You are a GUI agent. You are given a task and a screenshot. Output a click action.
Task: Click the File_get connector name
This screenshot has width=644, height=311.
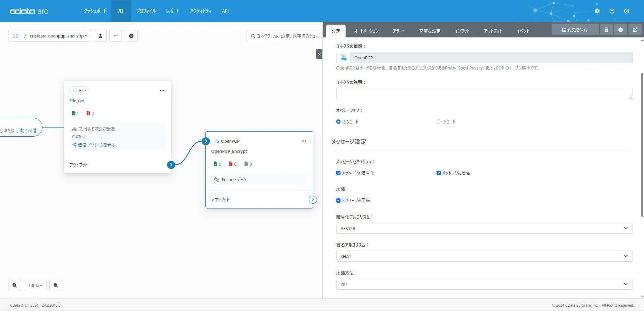pos(77,101)
